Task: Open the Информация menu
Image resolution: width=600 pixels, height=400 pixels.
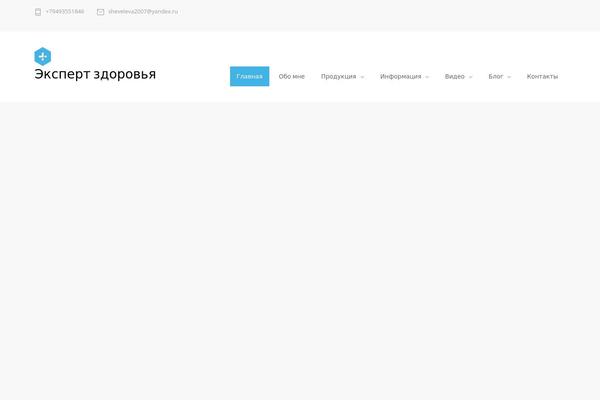Action: point(400,77)
